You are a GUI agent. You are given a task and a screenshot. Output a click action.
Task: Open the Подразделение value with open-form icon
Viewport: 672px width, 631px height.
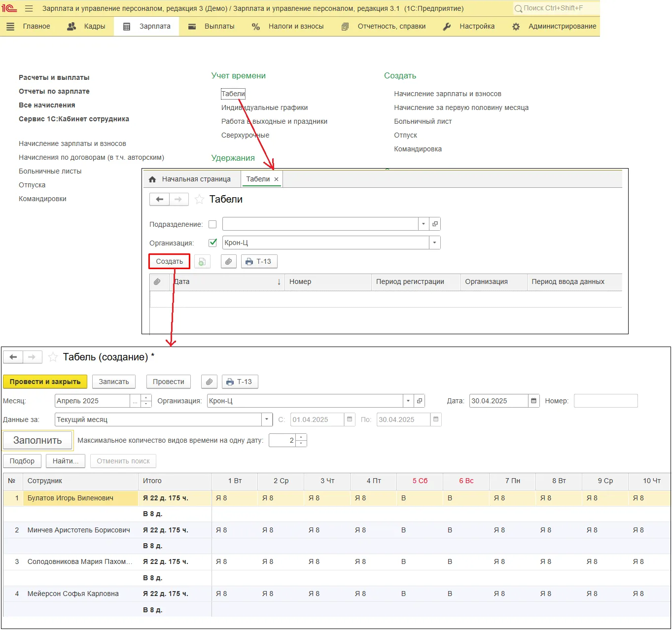pos(435,224)
